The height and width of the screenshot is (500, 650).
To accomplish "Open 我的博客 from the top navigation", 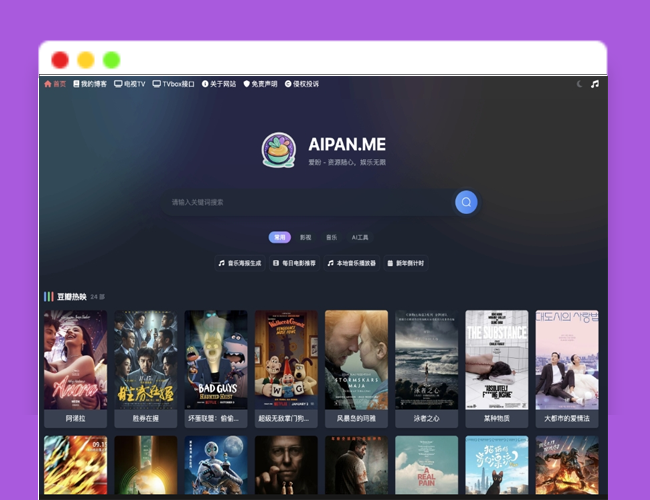I will coord(90,84).
